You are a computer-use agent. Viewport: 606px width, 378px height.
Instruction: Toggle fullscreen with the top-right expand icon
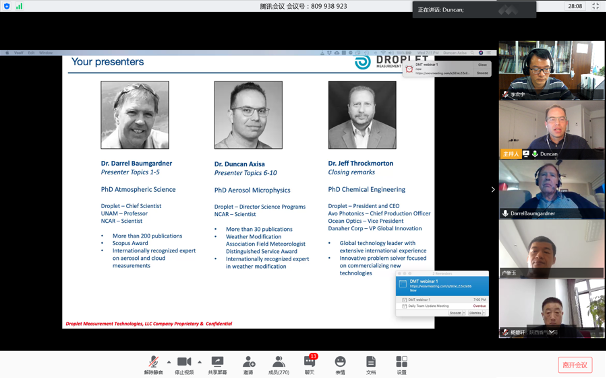tap(595, 6)
